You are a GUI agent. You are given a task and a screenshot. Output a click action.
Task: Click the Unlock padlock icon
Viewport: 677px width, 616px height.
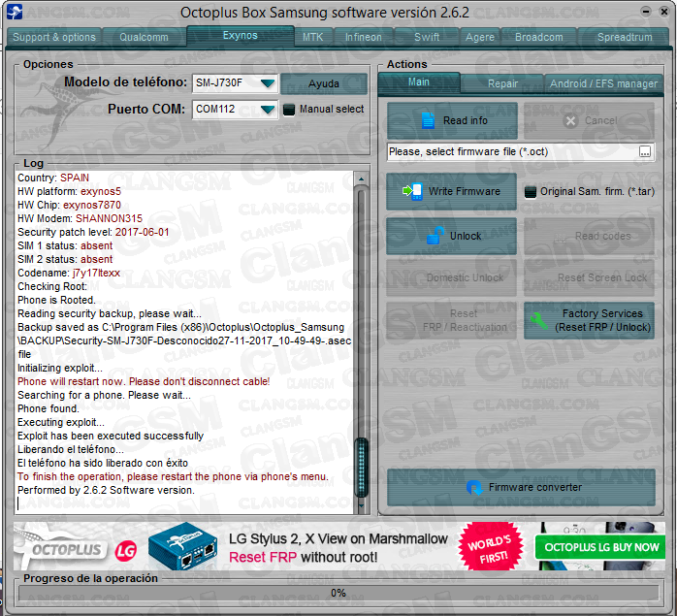pyautogui.click(x=435, y=236)
